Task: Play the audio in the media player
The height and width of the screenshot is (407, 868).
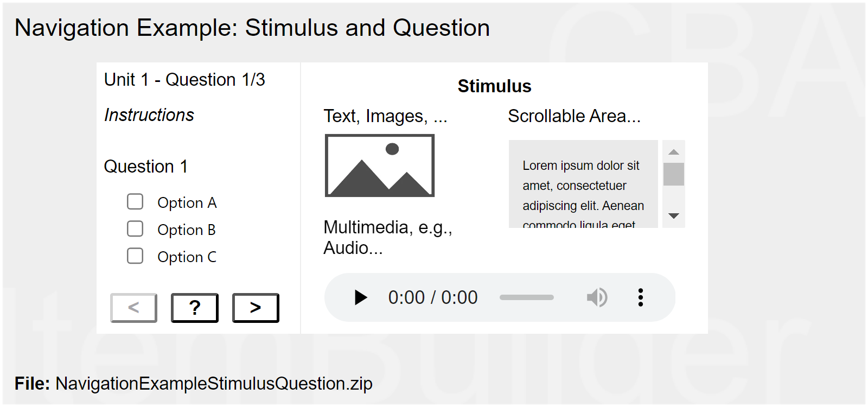Action: 360,297
